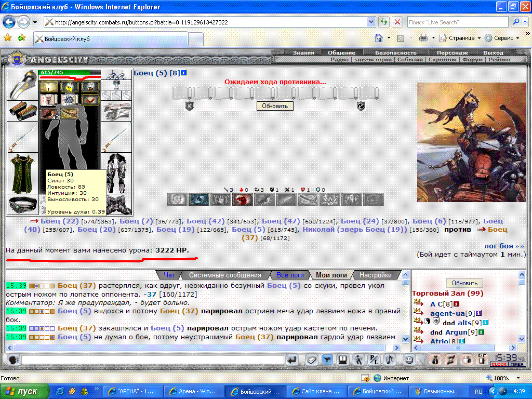The image size is (532, 399).
Task: Click the blue info icon beside Боец (5) [8]
Action: coord(183,73)
